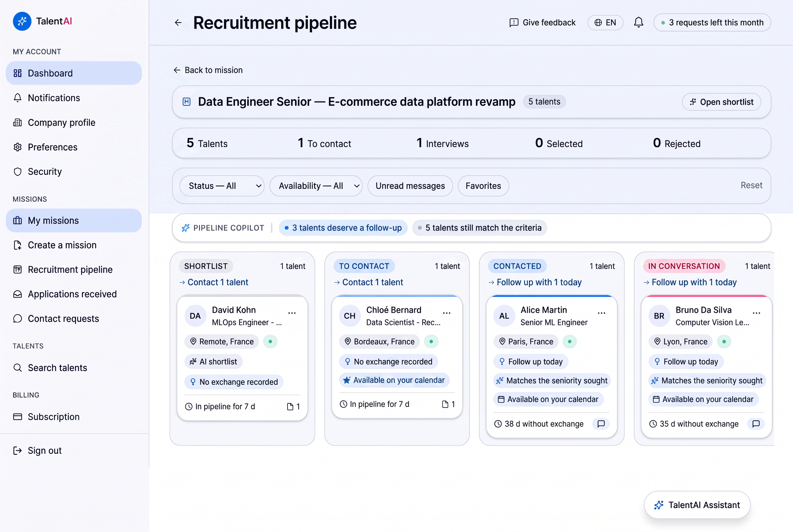793x532 pixels.
Task: Open Notifications in the sidebar
Action: click(74, 98)
